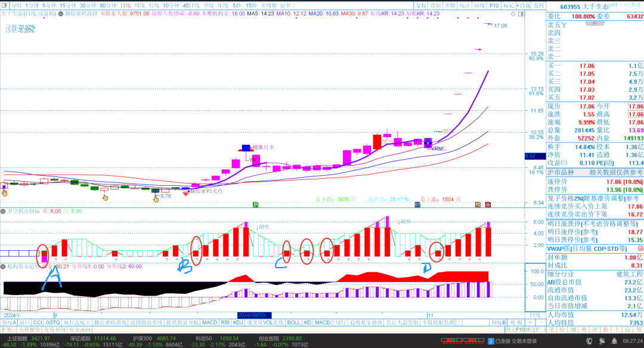The image size is (644, 348).
Task: Select the CCI indicator tab
Action: 38,322
